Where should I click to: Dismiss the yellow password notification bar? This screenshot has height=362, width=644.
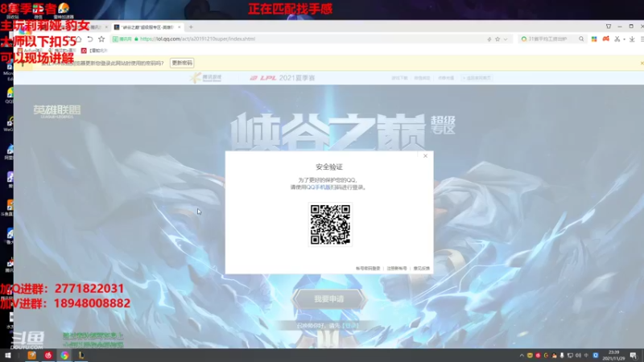coord(642,64)
